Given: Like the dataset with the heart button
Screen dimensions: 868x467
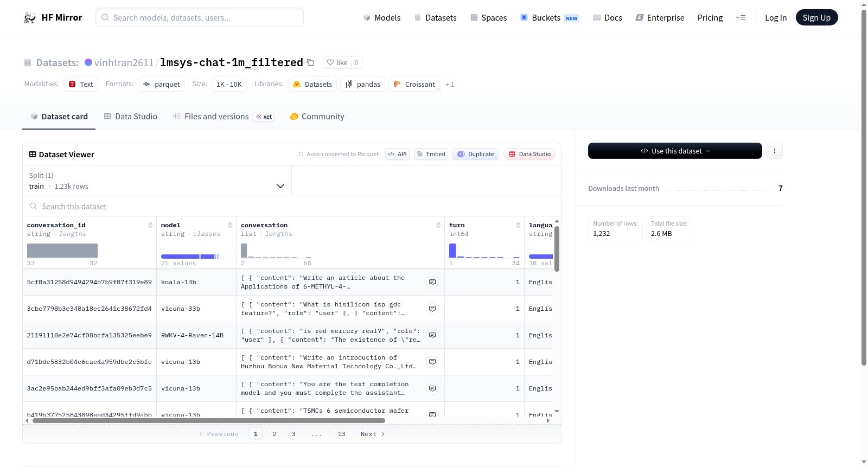Looking at the screenshot, I should [x=337, y=62].
